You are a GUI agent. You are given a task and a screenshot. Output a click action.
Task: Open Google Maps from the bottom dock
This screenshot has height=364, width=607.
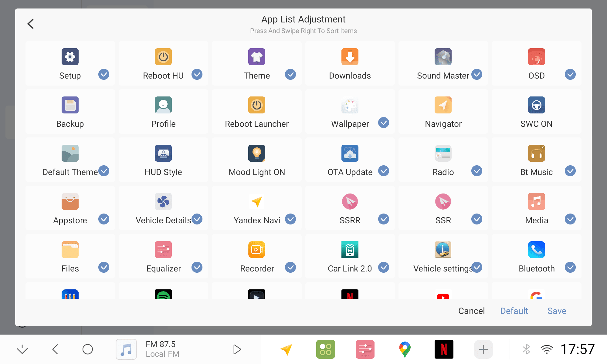pyautogui.click(x=405, y=349)
